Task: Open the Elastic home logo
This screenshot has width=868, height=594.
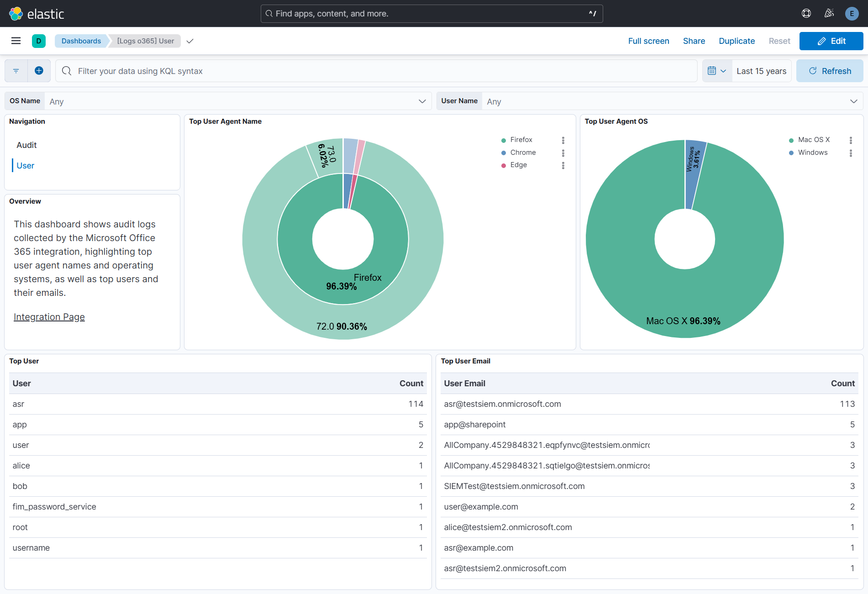Action: tap(37, 13)
